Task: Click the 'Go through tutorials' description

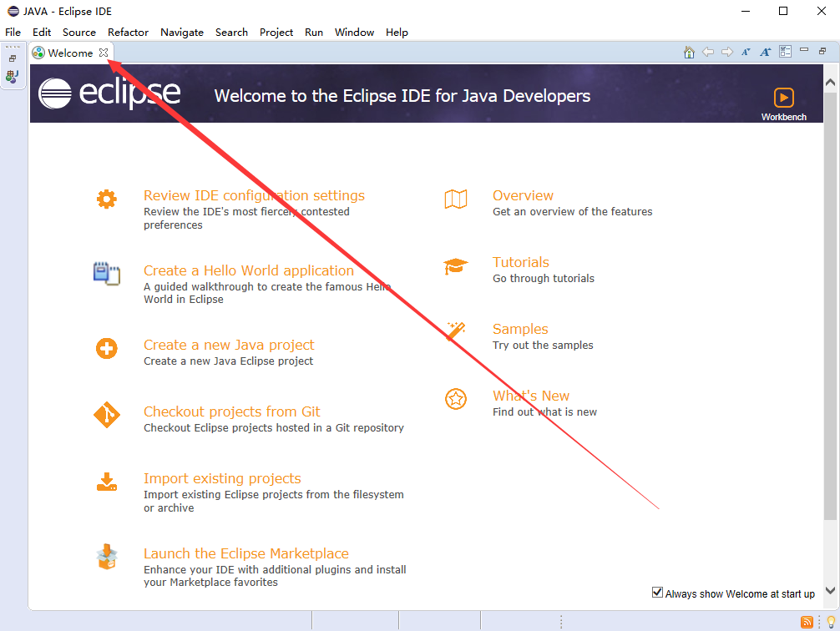Action: click(x=544, y=279)
